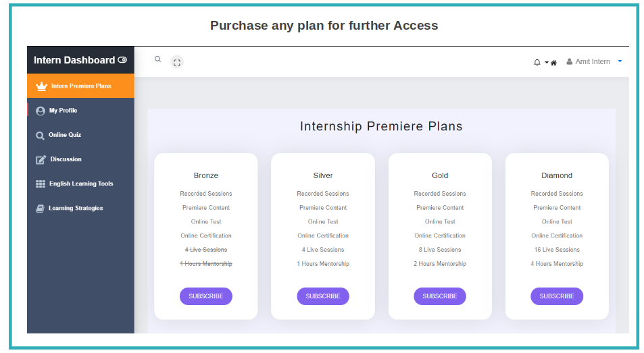The height and width of the screenshot is (353, 644).
Task: Toggle the sidebar switch beside Intern Dashboard
Action: [x=122, y=60]
